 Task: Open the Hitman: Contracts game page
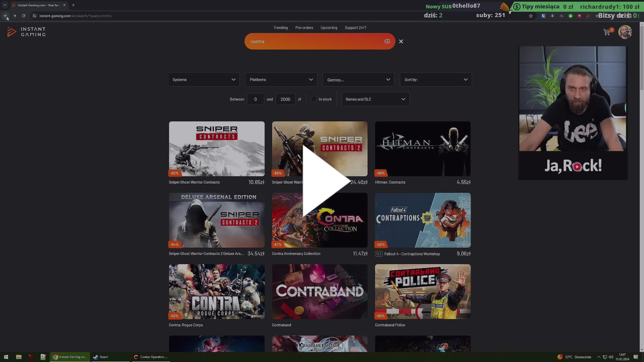pyautogui.click(x=422, y=149)
